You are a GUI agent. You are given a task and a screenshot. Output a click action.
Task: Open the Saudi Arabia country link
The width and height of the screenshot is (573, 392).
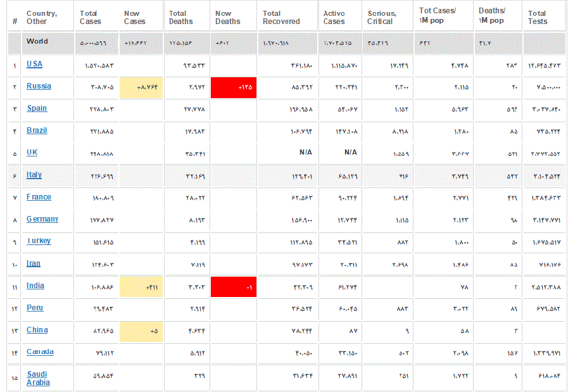point(38,378)
